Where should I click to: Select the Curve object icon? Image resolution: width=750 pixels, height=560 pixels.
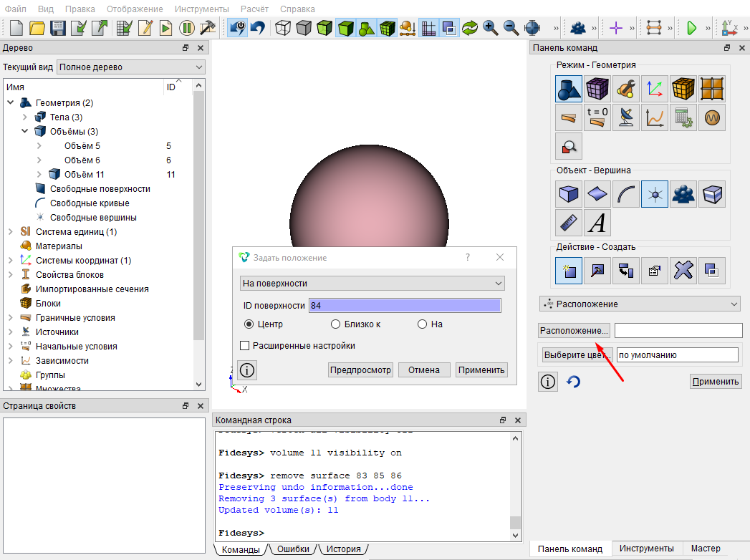point(626,193)
